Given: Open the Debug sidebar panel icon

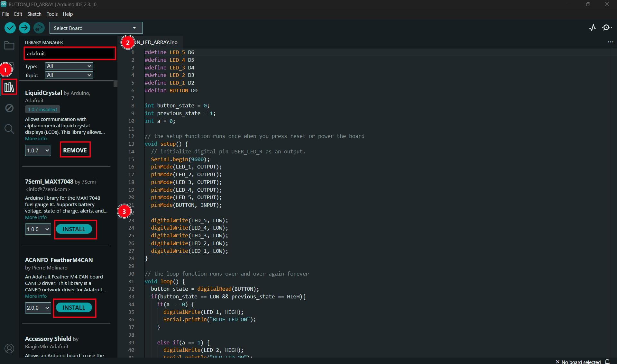Looking at the screenshot, I should click(x=9, y=108).
